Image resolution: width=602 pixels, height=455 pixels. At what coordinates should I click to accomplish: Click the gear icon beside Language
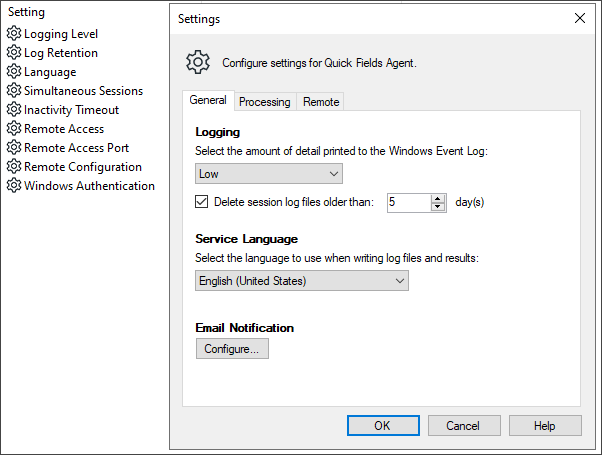14,72
